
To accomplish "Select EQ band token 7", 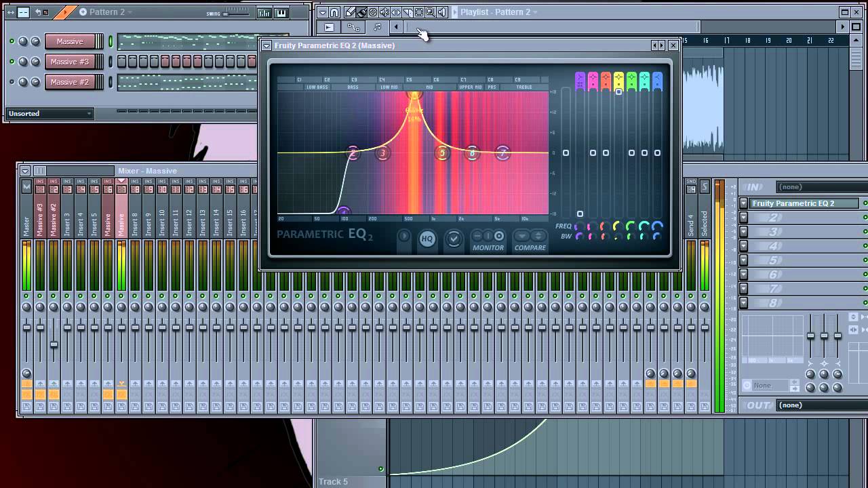I will (502, 153).
